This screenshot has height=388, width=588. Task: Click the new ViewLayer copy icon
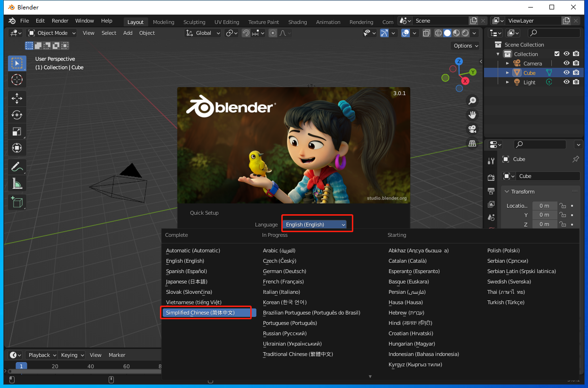(566, 21)
